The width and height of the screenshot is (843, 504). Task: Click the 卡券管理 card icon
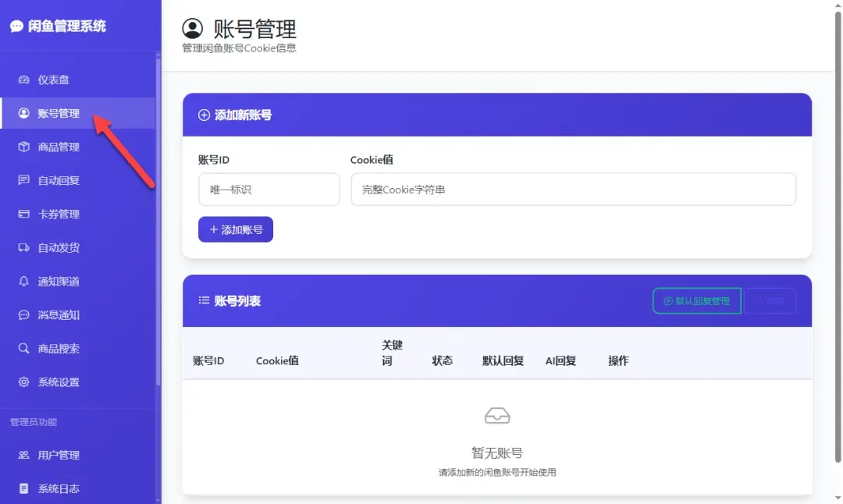coord(23,214)
